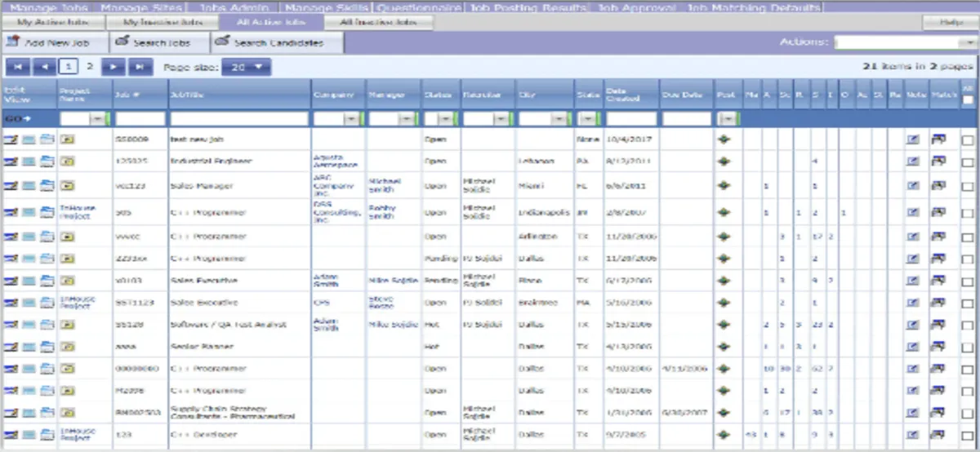Viewport: 980px width, 452px height.
Task: Click the post icon in the Lebanon row
Action: pos(724,162)
